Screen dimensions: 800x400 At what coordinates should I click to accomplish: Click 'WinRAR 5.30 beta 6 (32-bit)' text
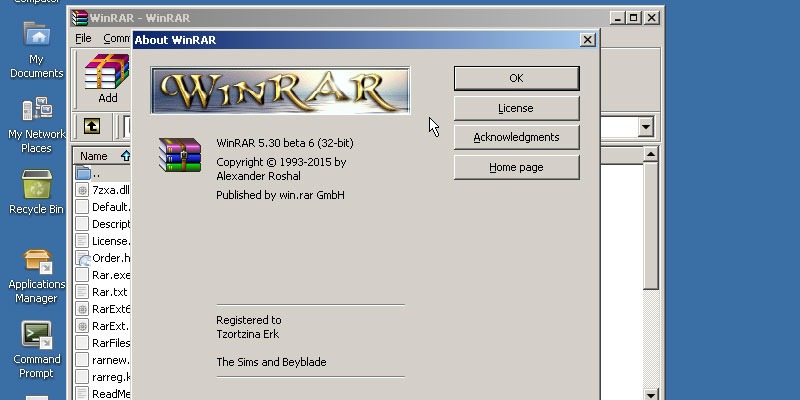285,143
